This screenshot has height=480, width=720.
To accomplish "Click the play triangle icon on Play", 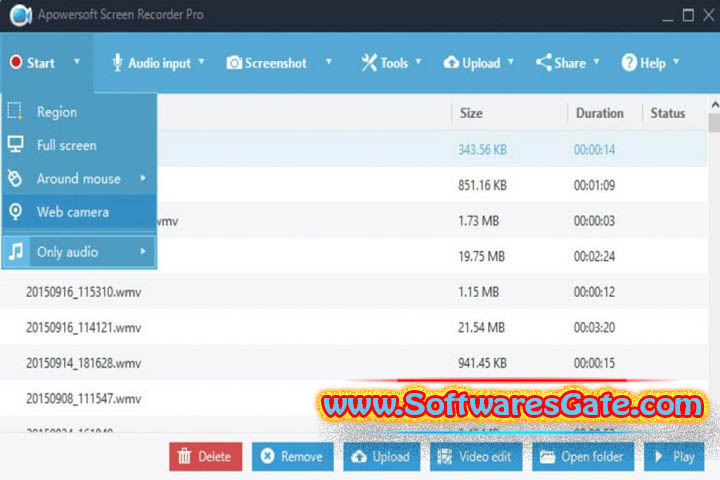I will pyautogui.click(x=659, y=457).
